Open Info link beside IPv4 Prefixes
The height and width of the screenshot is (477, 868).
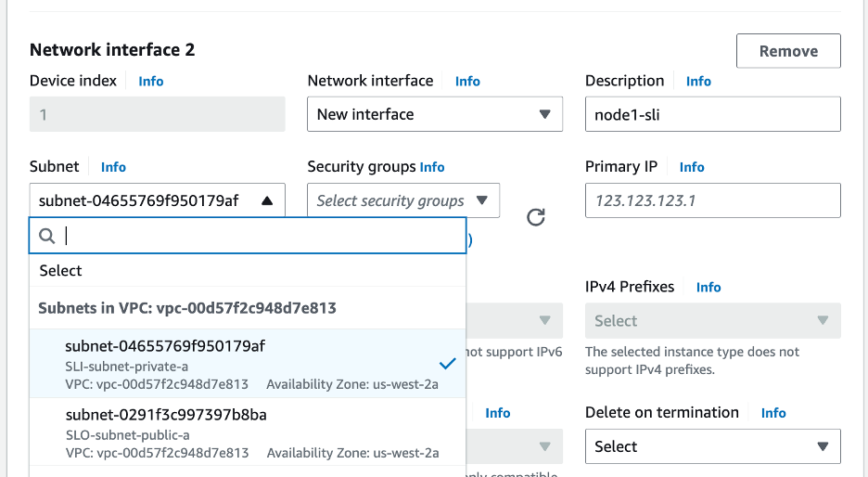coord(708,288)
